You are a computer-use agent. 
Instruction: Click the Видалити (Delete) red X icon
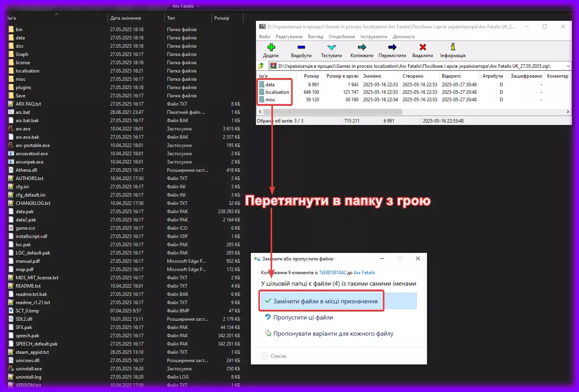point(423,47)
